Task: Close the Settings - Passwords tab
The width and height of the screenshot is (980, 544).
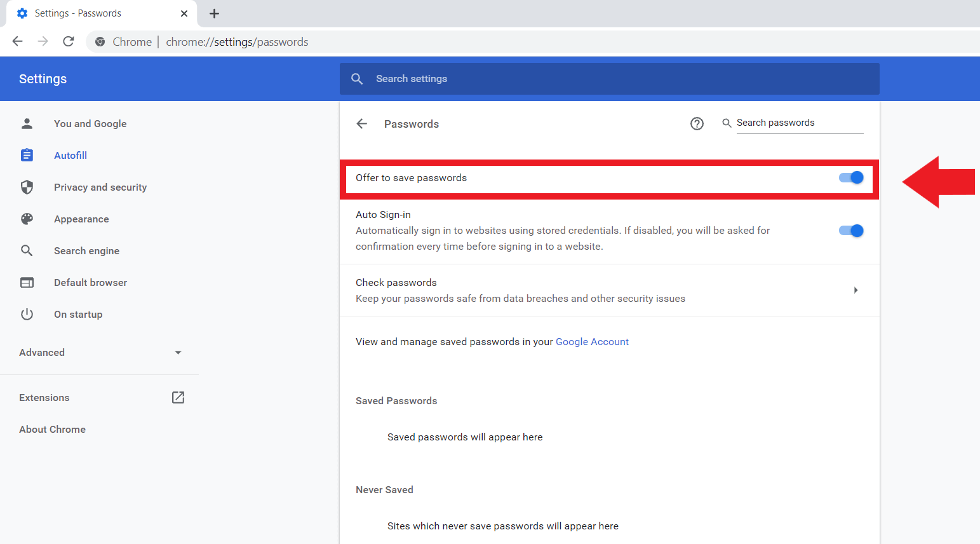Action: [184, 13]
